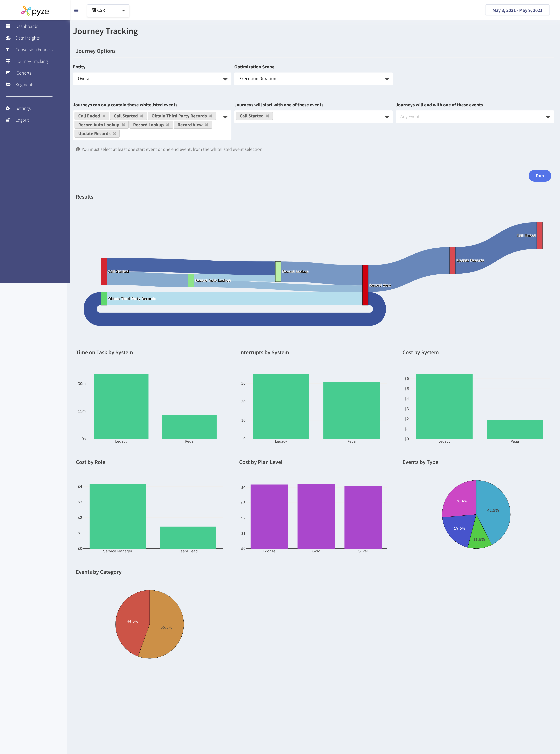
Task: Toggle the hamburger menu icon
Action: [76, 11]
